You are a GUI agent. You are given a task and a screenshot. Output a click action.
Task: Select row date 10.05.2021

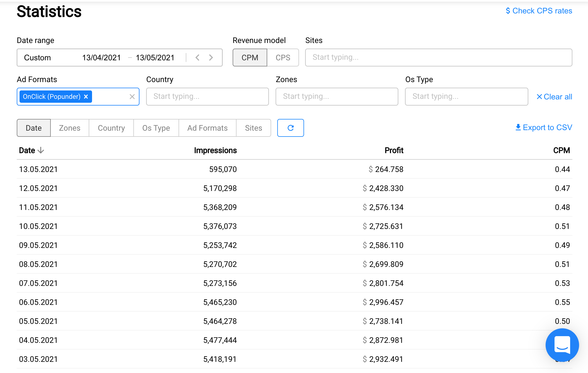click(x=38, y=226)
